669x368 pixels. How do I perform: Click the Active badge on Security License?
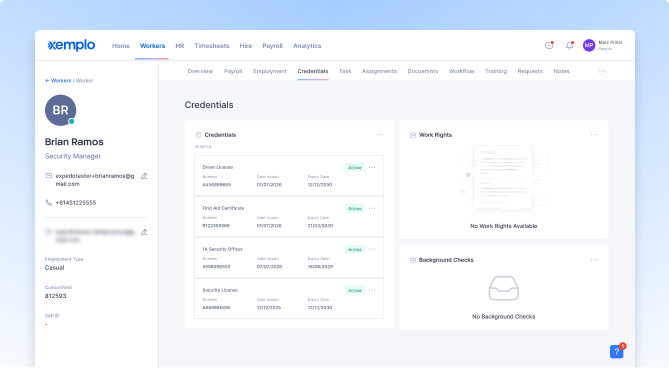355,290
